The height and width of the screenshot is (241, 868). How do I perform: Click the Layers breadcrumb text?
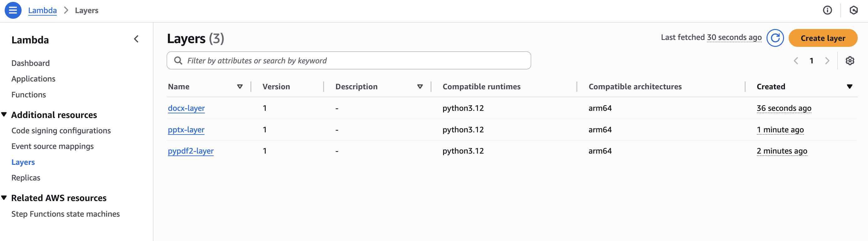click(x=86, y=10)
